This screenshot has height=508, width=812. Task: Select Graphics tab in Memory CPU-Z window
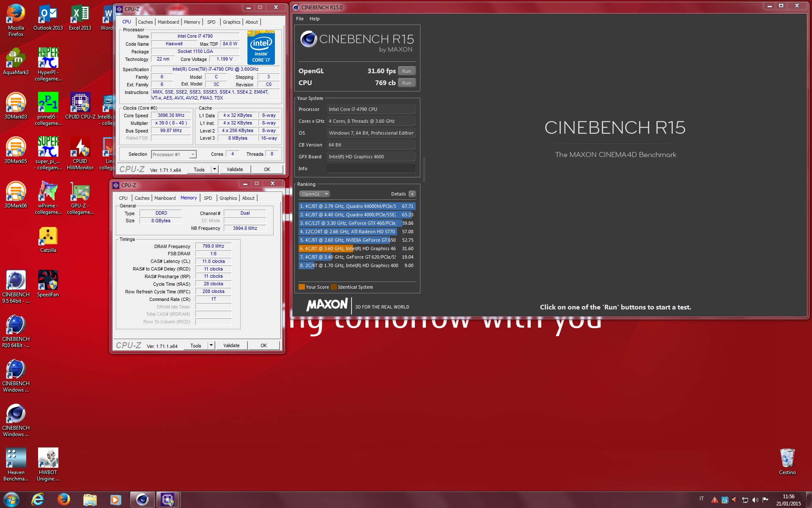click(228, 198)
